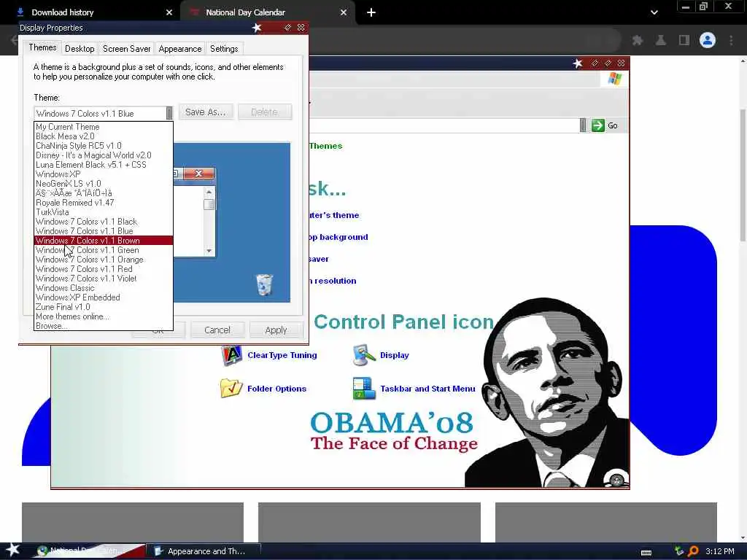
Task: Select the Themes tab
Action: point(42,47)
